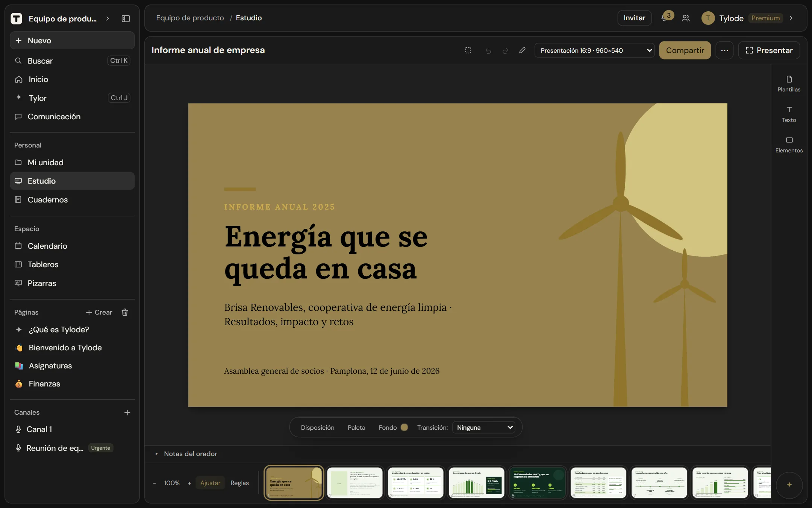Create a page with + Crear

[99, 312]
